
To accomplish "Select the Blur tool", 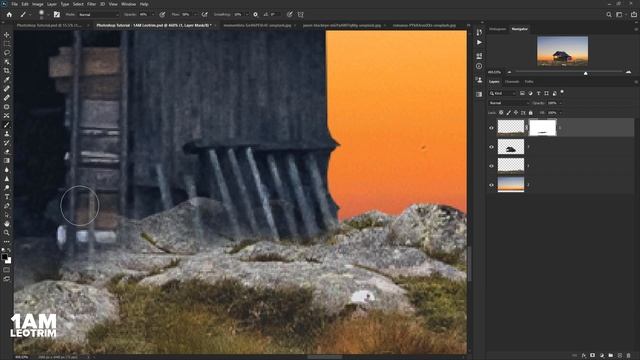I will tap(7, 170).
